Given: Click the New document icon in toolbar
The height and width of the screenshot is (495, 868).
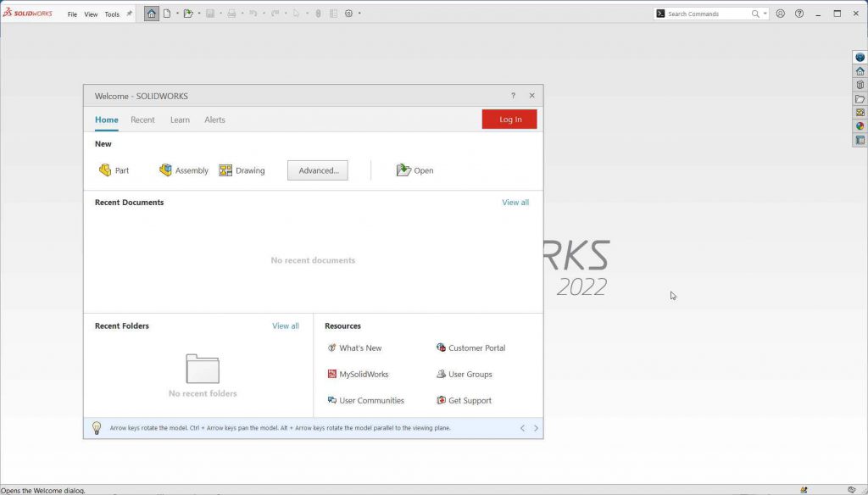Looking at the screenshot, I should pos(167,14).
